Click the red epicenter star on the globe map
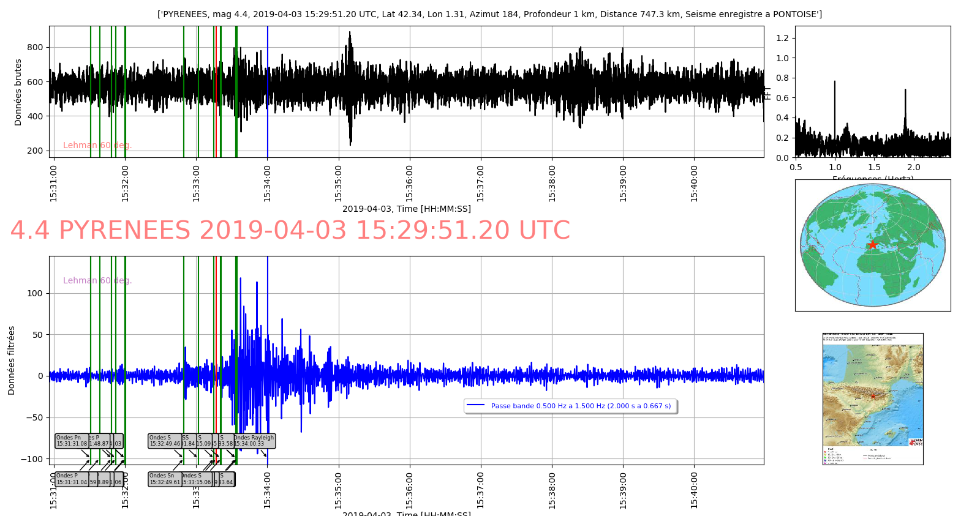The height and width of the screenshot is (516, 980). [x=872, y=245]
